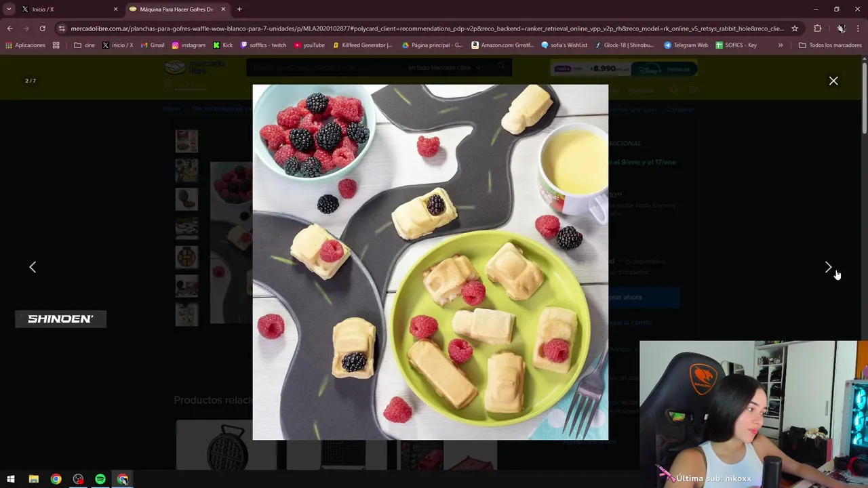The width and height of the screenshot is (868, 488).
Task: Open the Todos los marcadores folder
Action: [830, 45]
